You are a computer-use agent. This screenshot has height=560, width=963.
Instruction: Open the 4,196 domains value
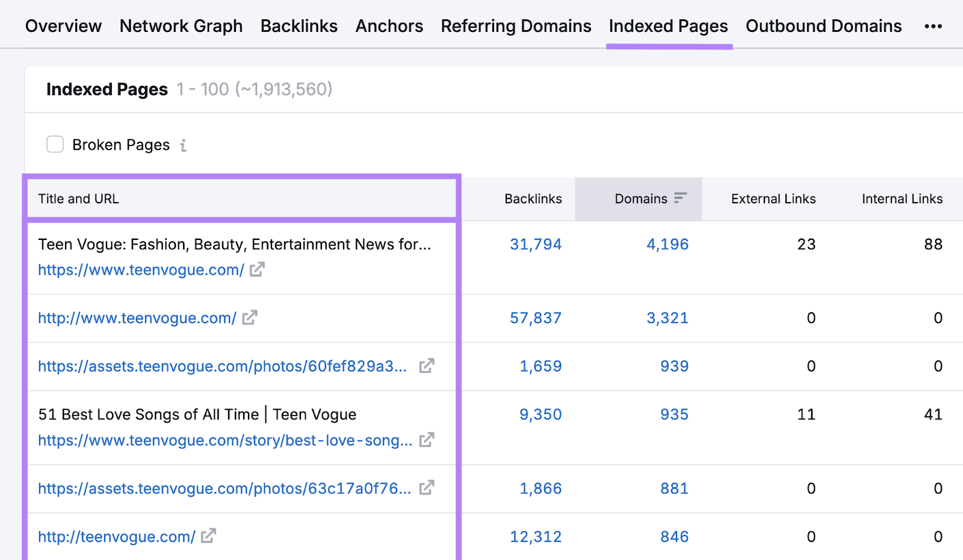(x=667, y=244)
